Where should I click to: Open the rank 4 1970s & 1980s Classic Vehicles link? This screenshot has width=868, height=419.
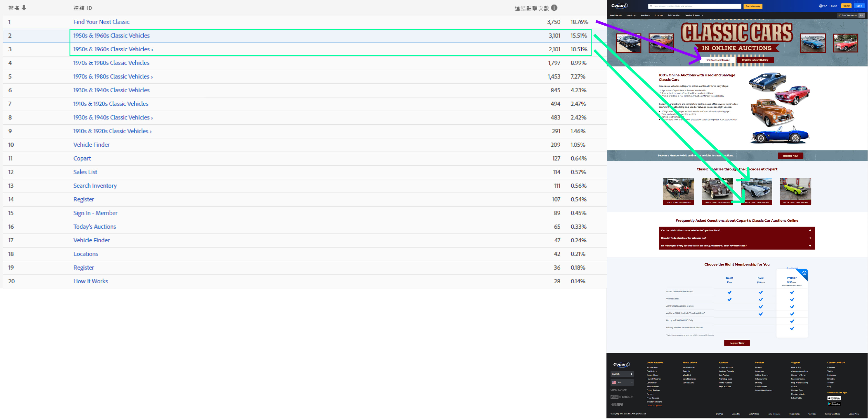click(111, 63)
